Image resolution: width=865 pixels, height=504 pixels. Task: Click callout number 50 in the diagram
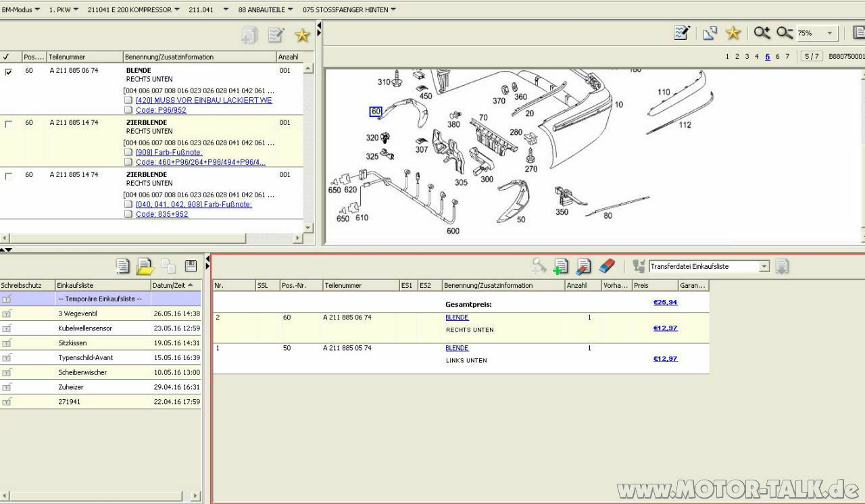point(521,220)
